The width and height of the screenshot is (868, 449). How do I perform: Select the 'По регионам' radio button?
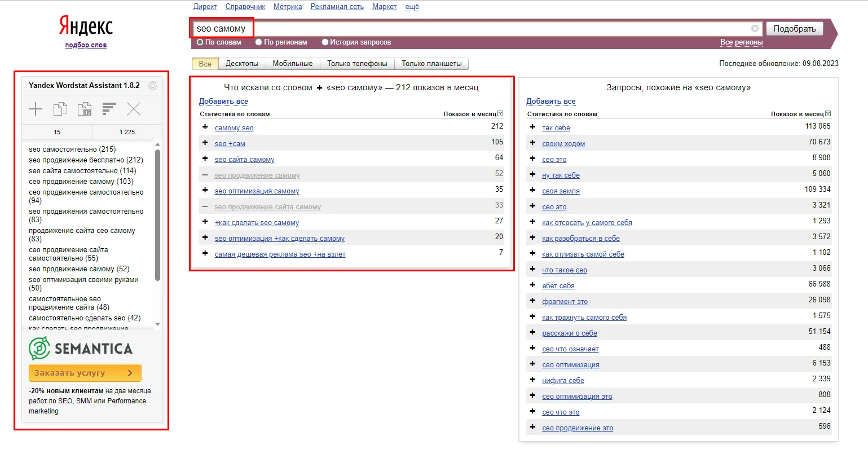pyautogui.click(x=258, y=42)
